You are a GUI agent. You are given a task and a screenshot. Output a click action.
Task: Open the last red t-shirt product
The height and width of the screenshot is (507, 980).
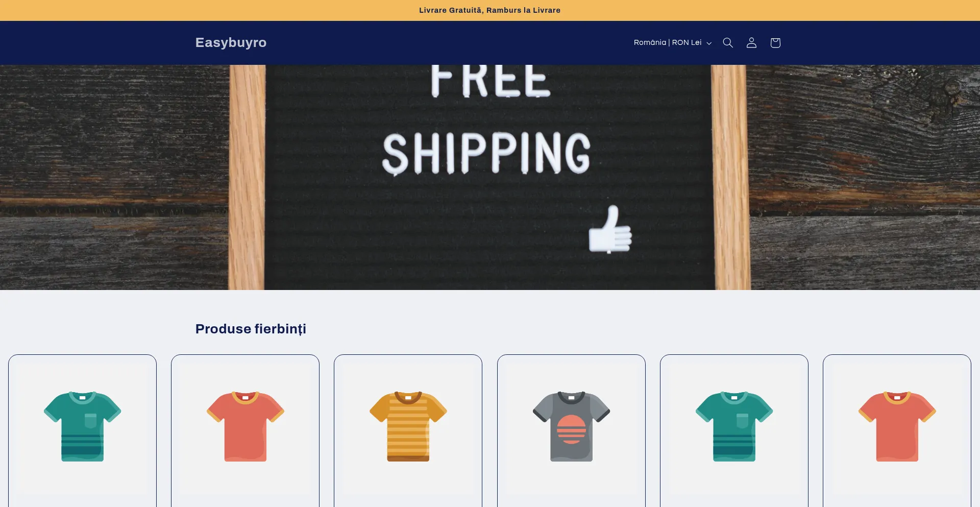coord(897,430)
